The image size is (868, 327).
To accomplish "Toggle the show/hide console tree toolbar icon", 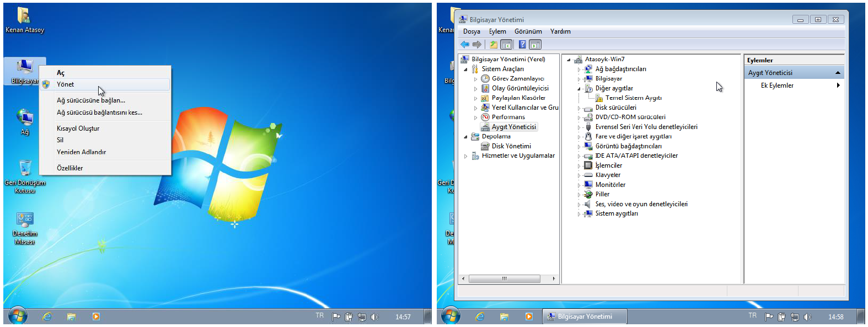I will tap(506, 45).
